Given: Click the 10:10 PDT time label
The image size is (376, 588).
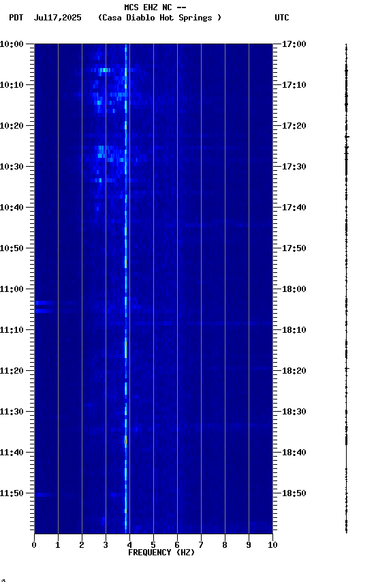Looking at the screenshot, I should (x=12, y=85).
